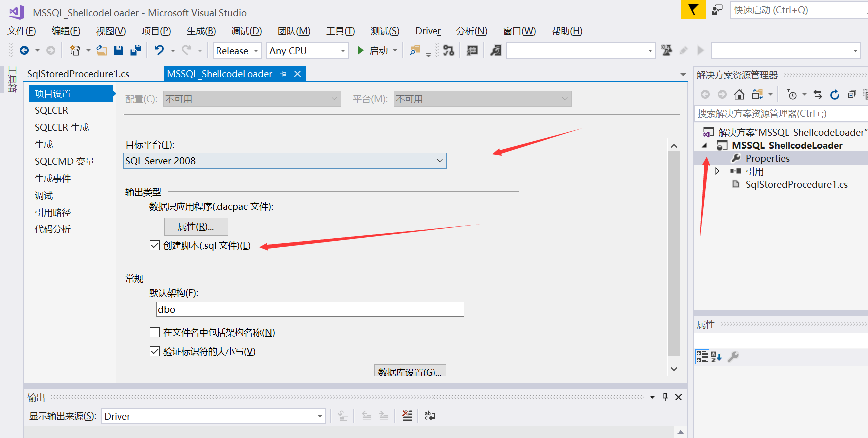Click the switch views icon in Solution Explorer

757,94
